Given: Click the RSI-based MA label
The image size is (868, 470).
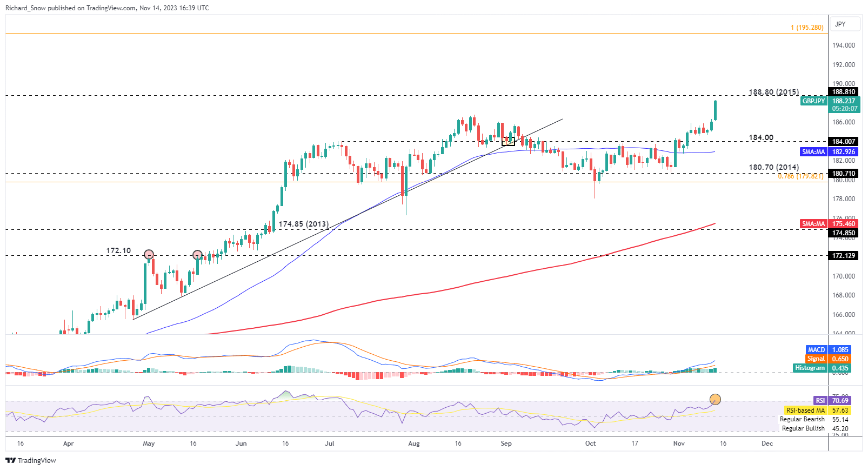Looking at the screenshot, I should click(x=805, y=411).
